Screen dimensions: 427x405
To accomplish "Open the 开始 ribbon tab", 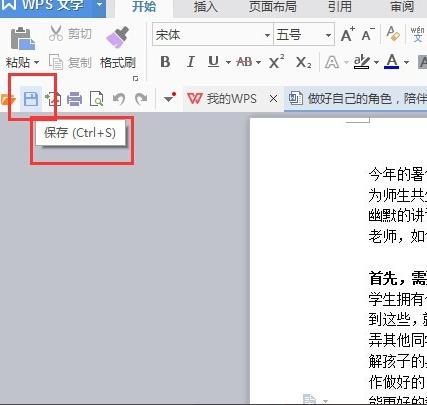I will click(x=144, y=7).
